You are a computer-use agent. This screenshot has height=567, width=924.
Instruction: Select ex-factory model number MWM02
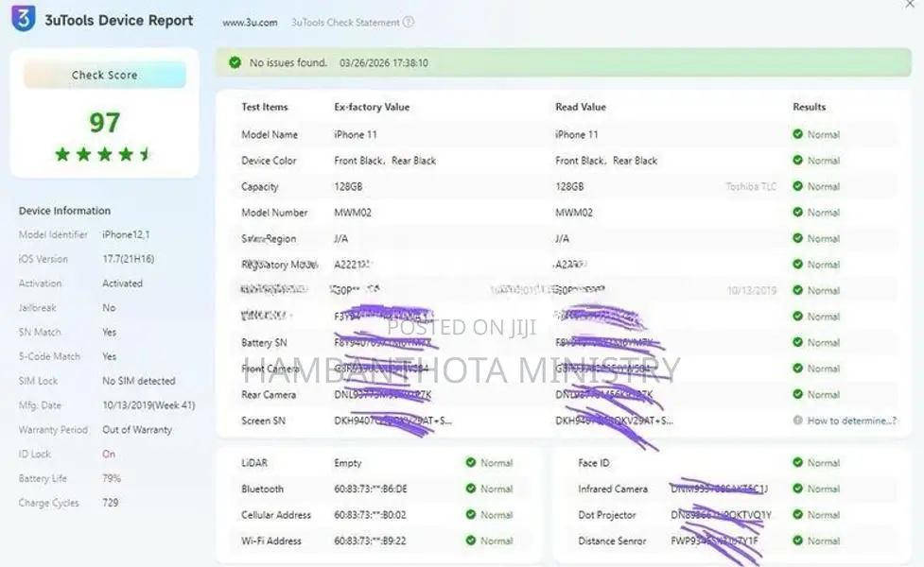pos(353,213)
